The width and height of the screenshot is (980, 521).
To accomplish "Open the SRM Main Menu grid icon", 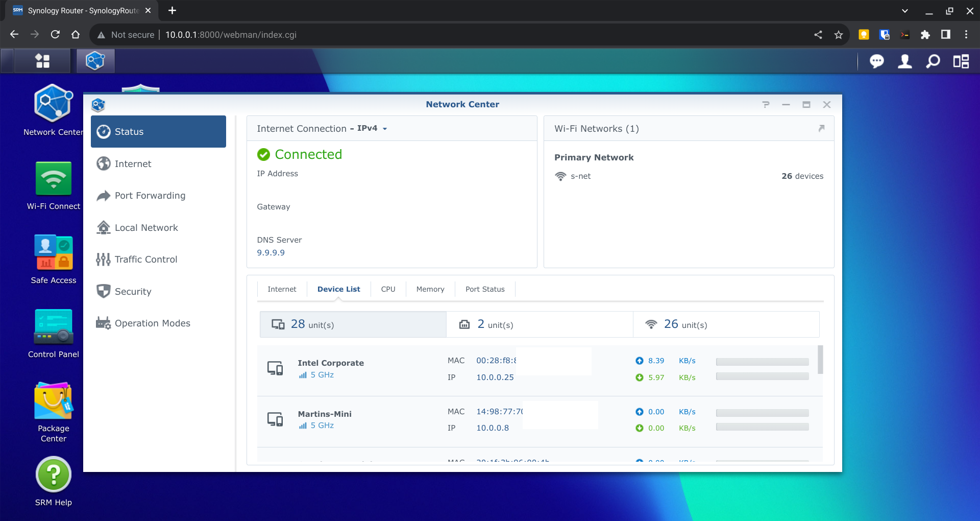I will point(42,61).
